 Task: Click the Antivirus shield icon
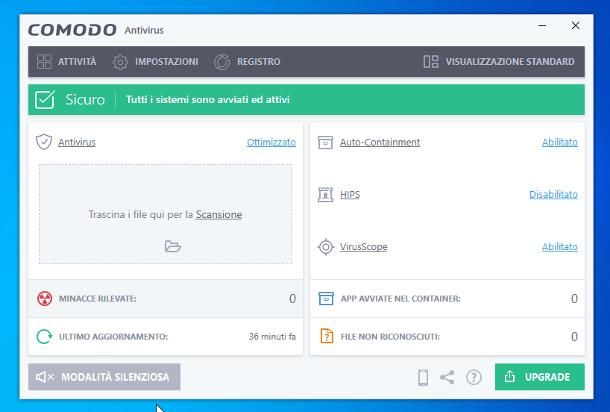coord(44,142)
